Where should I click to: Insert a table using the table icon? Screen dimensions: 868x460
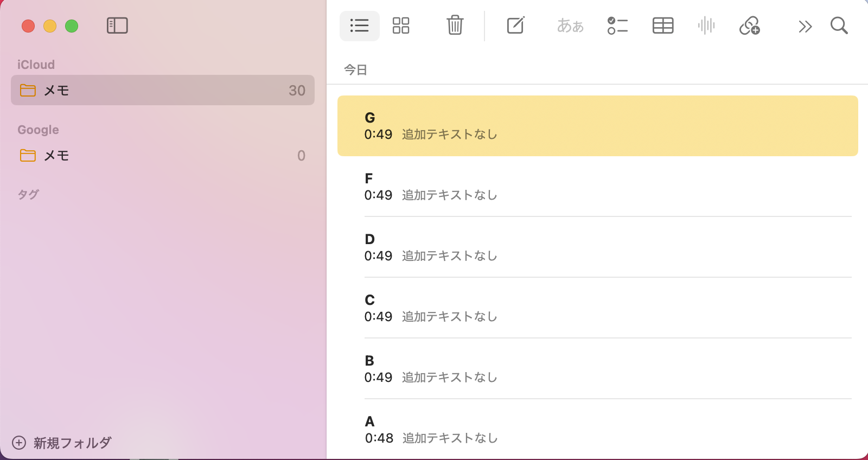click(663, 25)
